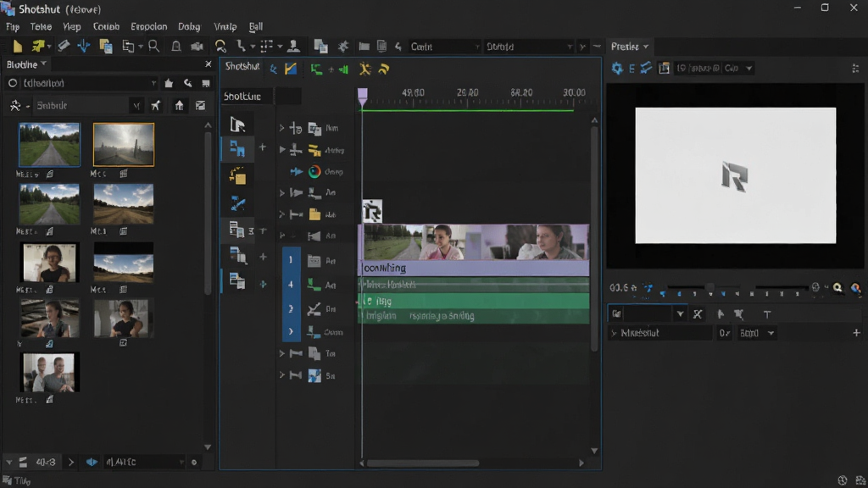
Task: Toggle the blue speaker icon in bin footer
Action: [92, 462]
